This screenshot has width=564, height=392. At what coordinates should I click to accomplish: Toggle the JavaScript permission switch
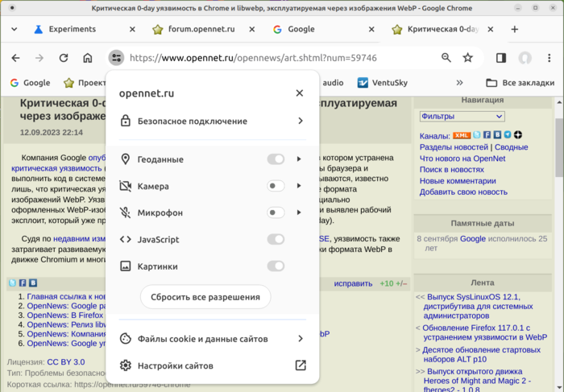click(276, 239)
